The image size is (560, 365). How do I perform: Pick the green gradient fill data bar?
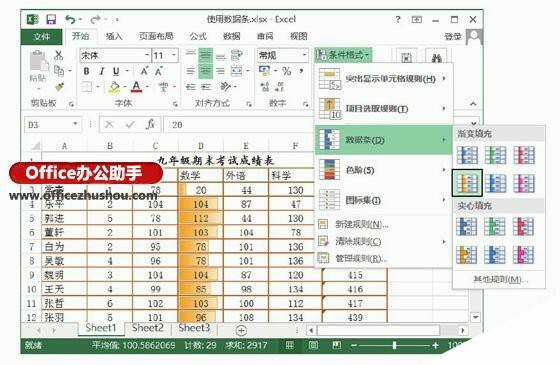coord(495,155)
